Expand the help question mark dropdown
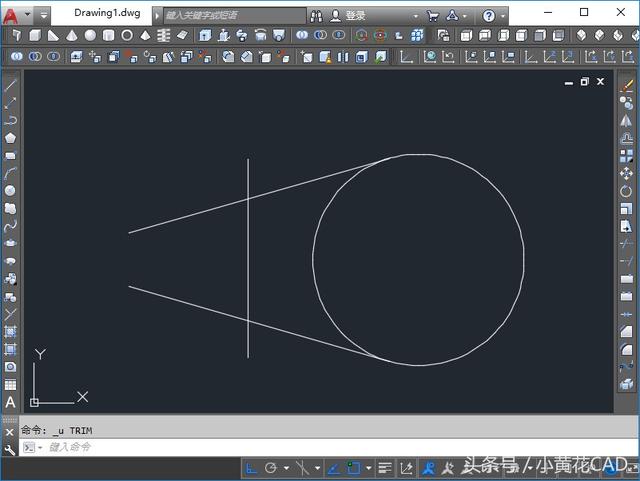The image size is (640, 481). tap(502, 16)
